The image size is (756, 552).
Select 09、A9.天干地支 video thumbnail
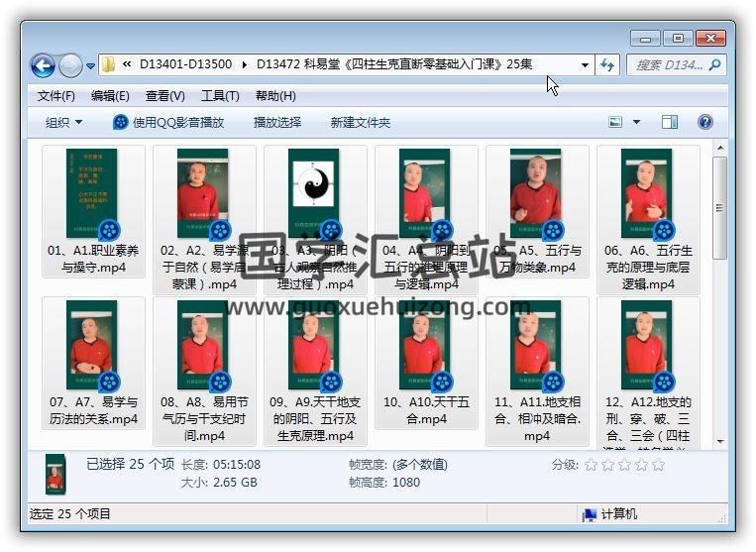pyautogui.click(x=313, y=345)
